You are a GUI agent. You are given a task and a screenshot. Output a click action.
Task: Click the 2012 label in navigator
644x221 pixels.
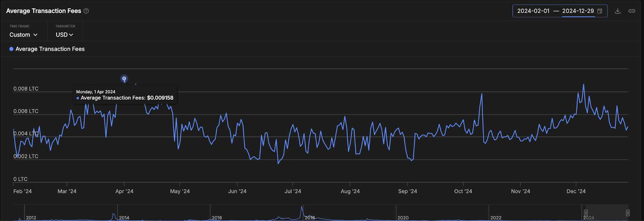[x=31, y=218]
